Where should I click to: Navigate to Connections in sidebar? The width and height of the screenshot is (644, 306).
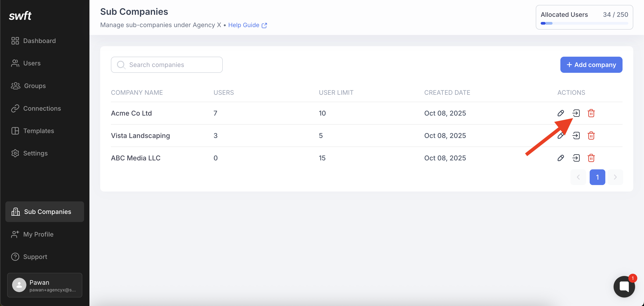point(42,108)
